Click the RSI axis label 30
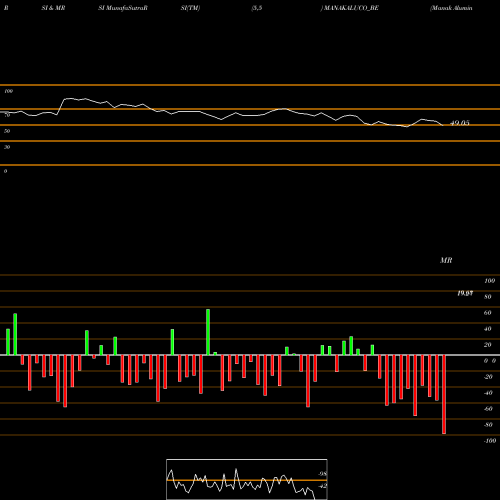This screenshot has height=500, width=500. [7, 147]
